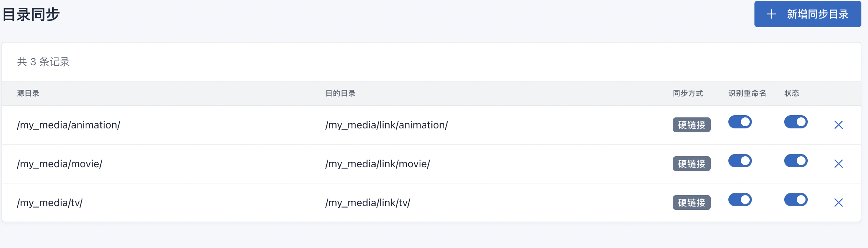Viewport: 868px width, 248px height.
Task: Toggle rename recognition for animation directory
Action: (740, 122)
